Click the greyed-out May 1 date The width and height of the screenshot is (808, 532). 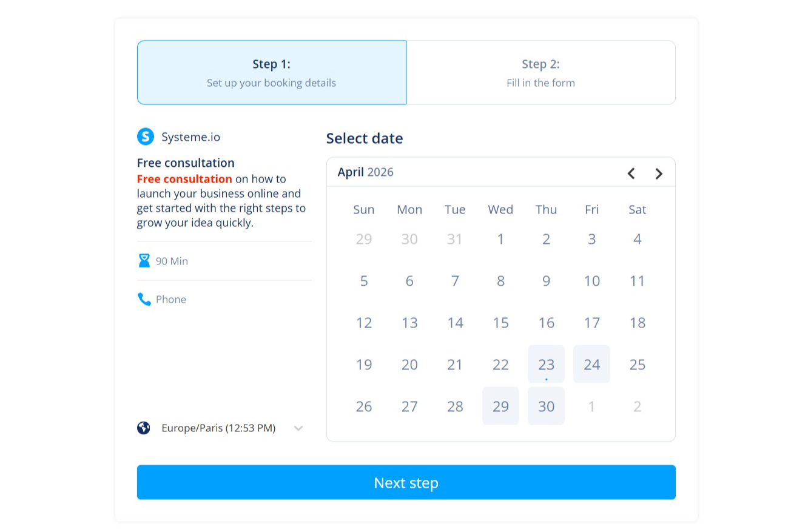tap(591, 406)
